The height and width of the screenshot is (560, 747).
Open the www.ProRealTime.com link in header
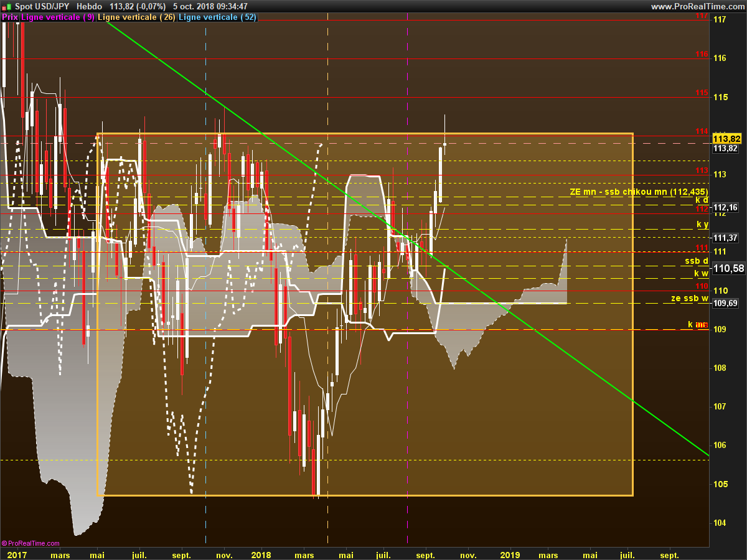tap(697, 6)
